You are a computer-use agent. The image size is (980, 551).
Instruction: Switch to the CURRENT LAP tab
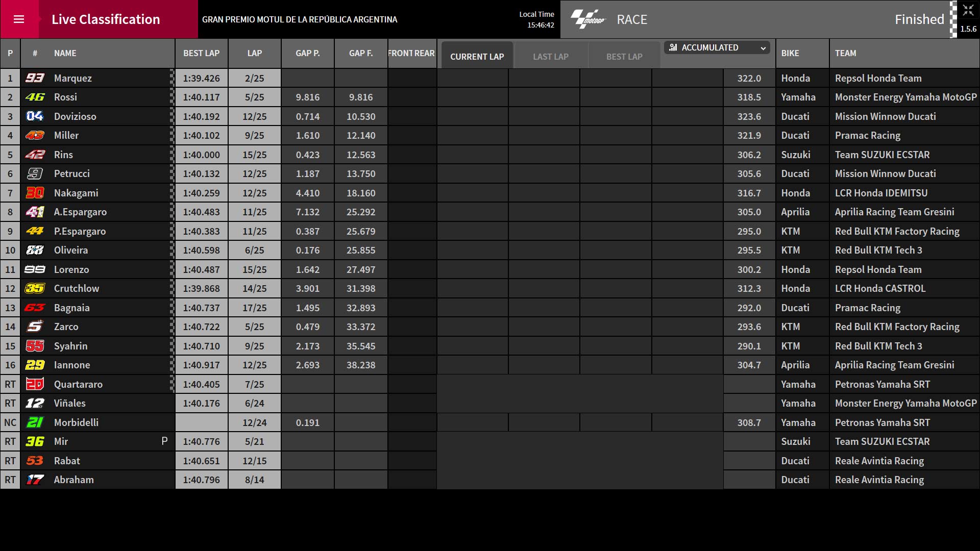[477, 57]
